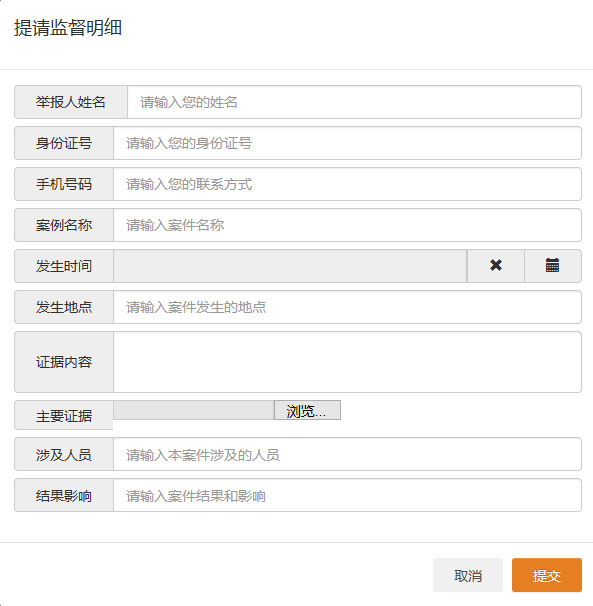Click the 举报人姓名 label

point(71,102)
